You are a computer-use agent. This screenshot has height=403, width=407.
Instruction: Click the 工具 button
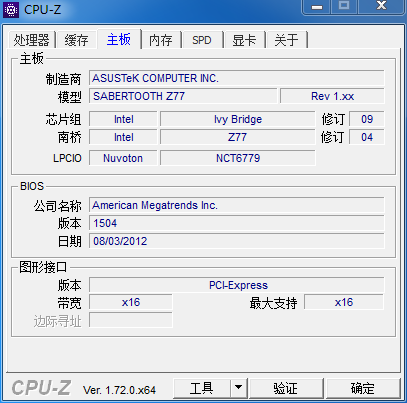202,388
